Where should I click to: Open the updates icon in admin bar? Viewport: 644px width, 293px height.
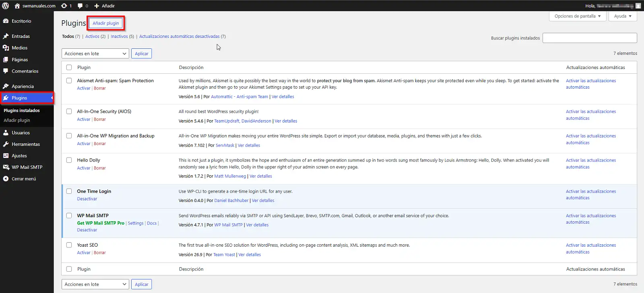(x=64, y=6)
